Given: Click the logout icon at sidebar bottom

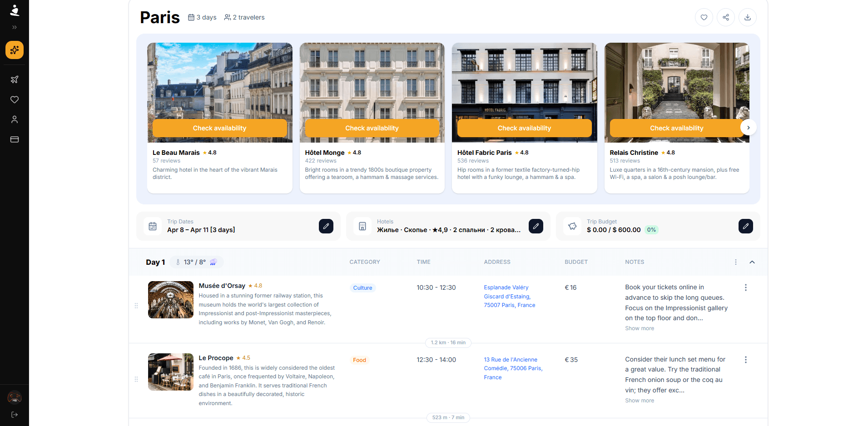Looking at the screenshot, I should (15, 415).
